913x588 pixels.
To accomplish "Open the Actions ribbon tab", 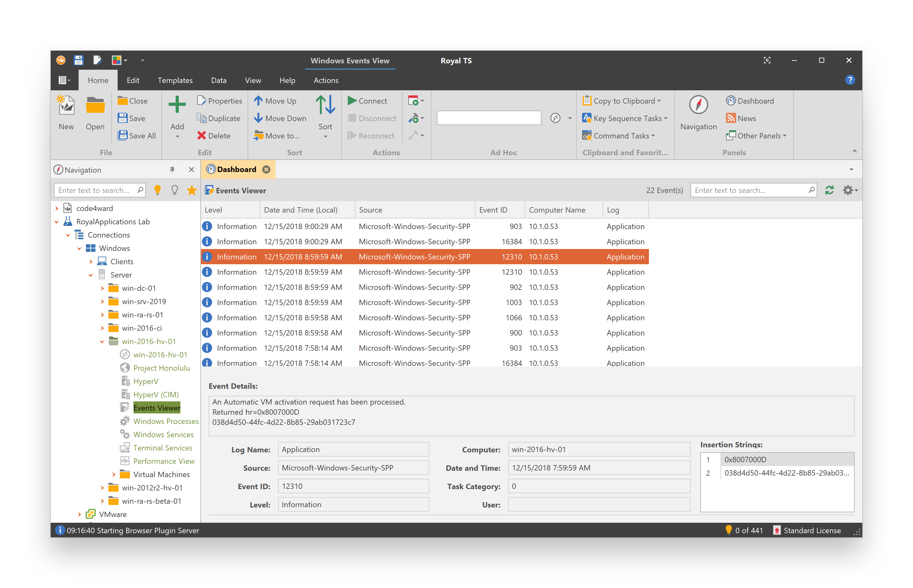I will (326, 80).
